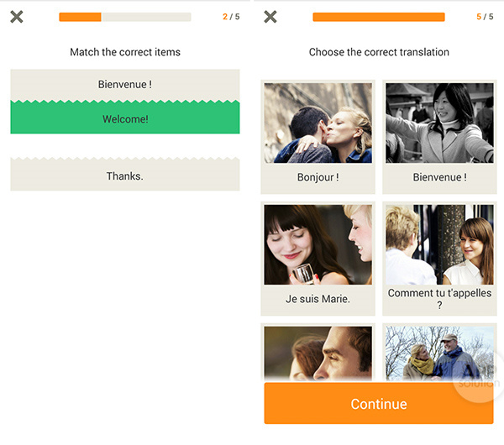504x445 pixels.
Task: Click the full 5 / 5 progress bar
Action: (379, 17)
